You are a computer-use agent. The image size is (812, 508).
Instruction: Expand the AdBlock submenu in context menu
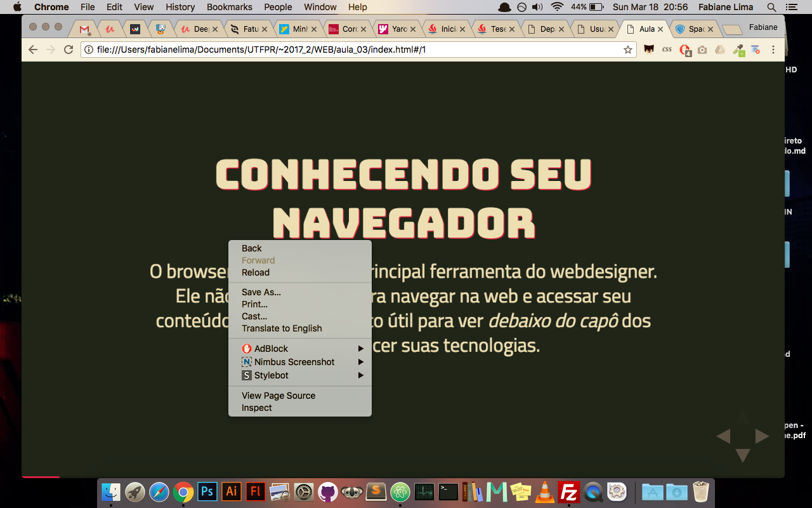coord(299,349)
